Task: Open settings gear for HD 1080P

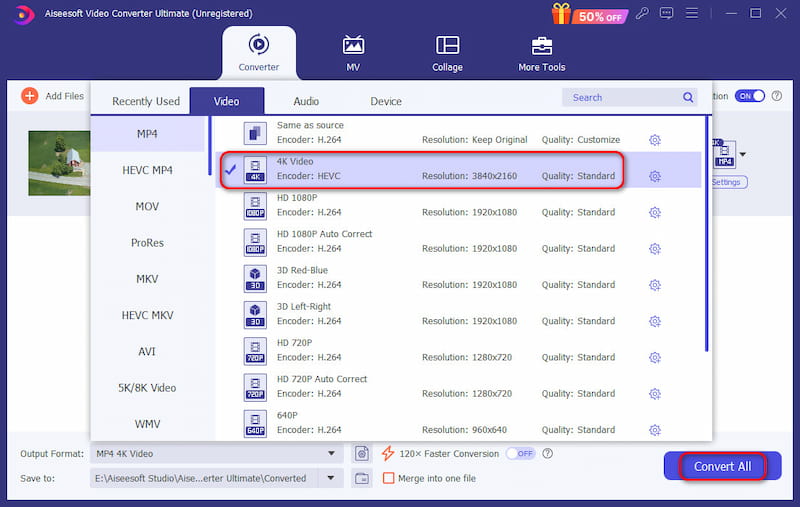Action: click(x=655, y=213)
